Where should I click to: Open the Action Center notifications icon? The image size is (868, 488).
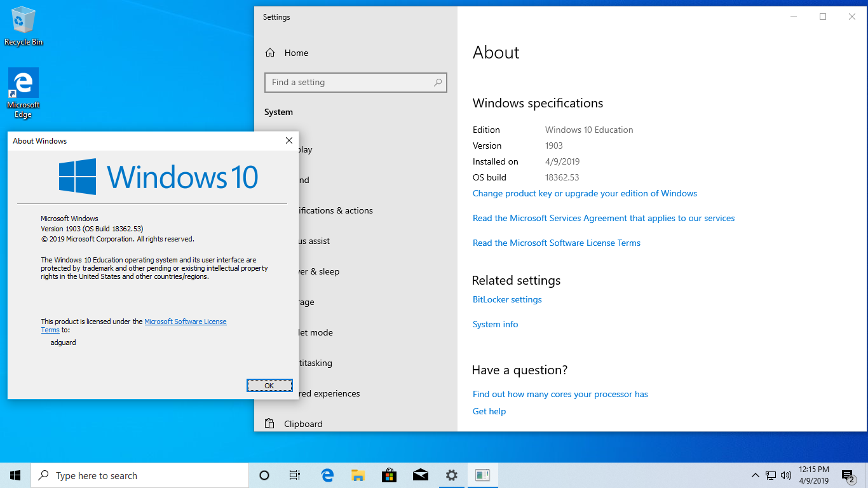[848, 475]
